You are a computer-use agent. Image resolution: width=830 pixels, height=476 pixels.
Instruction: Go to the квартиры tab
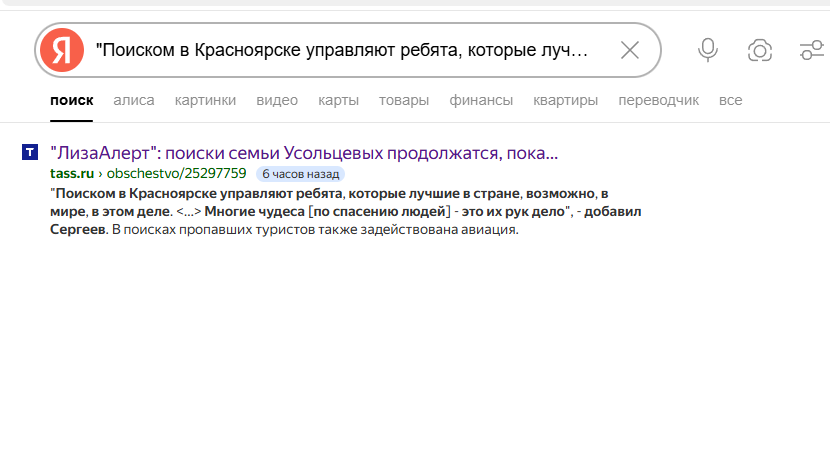[565, 100]
